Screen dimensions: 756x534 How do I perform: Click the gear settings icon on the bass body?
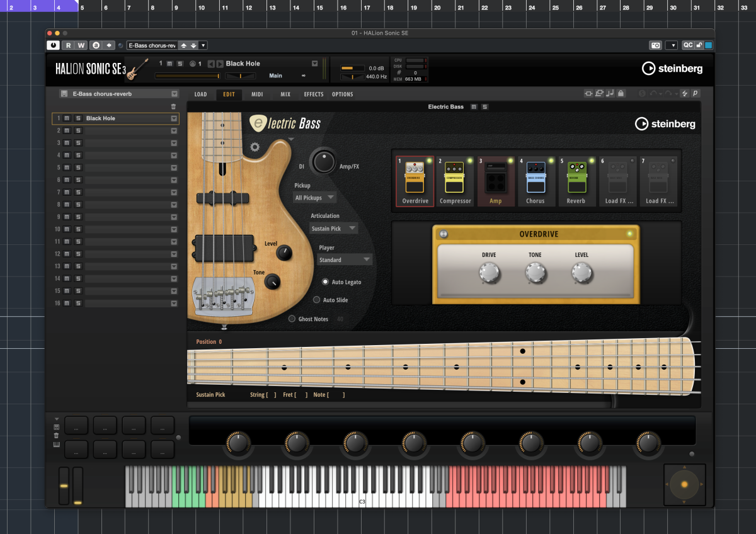tap(255, 147)
